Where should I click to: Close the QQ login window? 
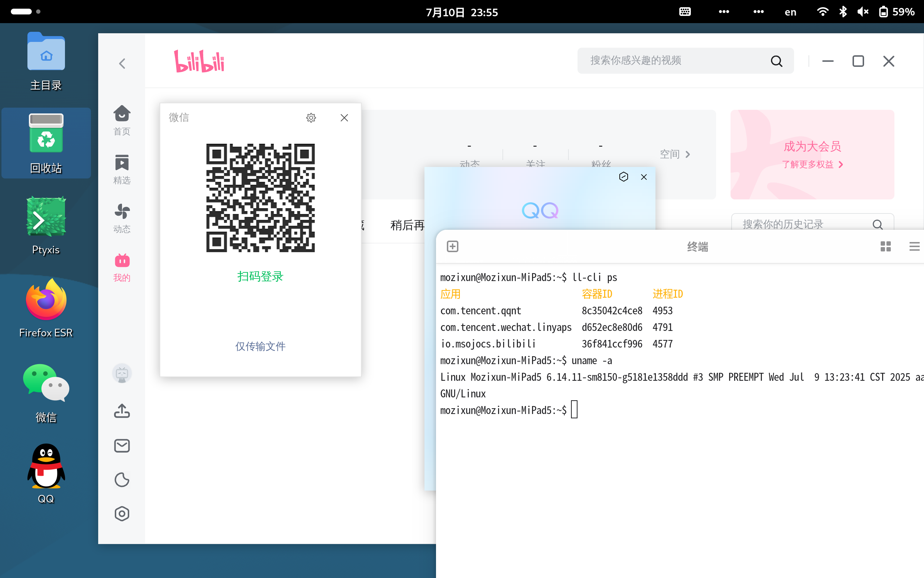pos(644,177)
